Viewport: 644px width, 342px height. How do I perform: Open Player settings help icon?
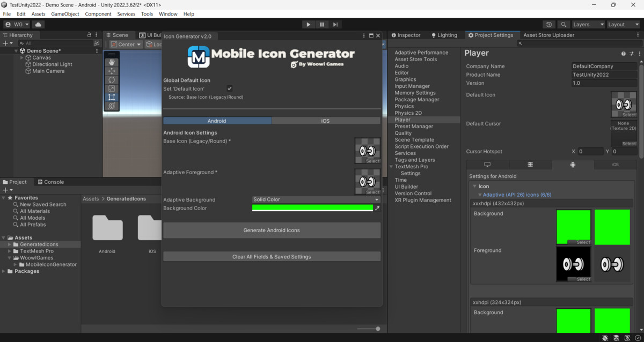coord(623,54)
